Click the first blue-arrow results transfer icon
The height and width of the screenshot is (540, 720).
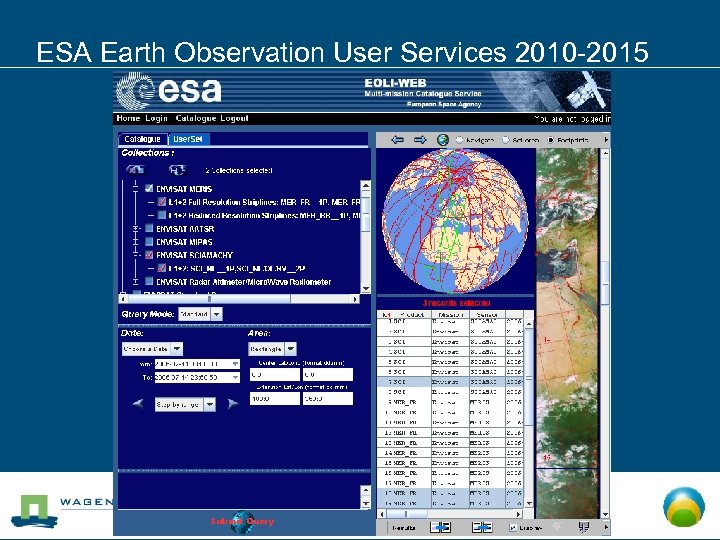click(440, 527)
